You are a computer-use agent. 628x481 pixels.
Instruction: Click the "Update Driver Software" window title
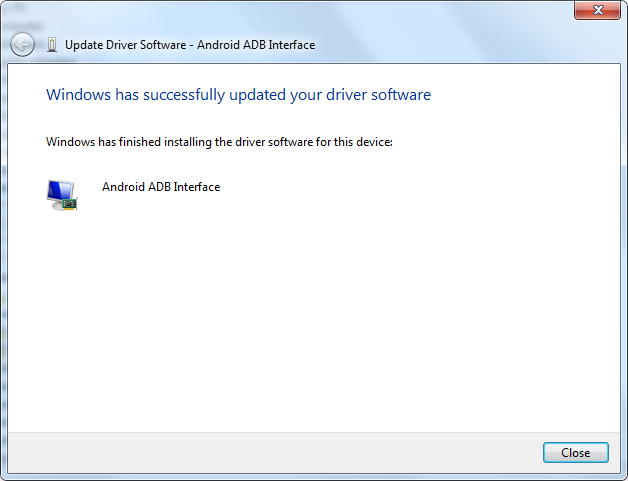[190, 45]
